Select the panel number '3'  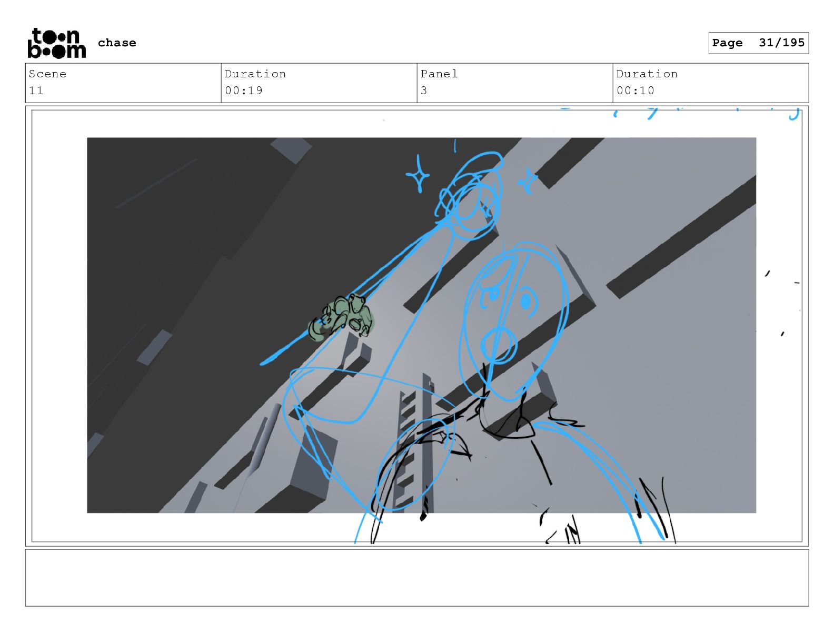[x=424, y=90]
